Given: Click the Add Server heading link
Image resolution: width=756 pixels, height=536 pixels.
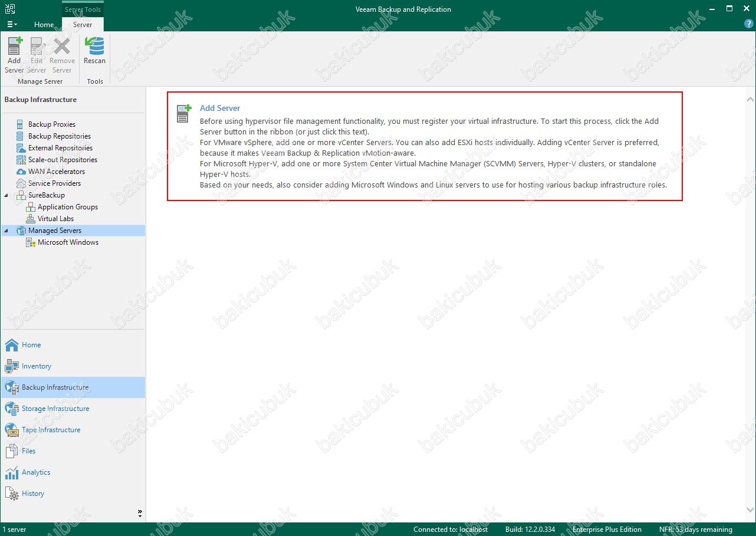Looking at the screenshot, I should tap(220, 108).
